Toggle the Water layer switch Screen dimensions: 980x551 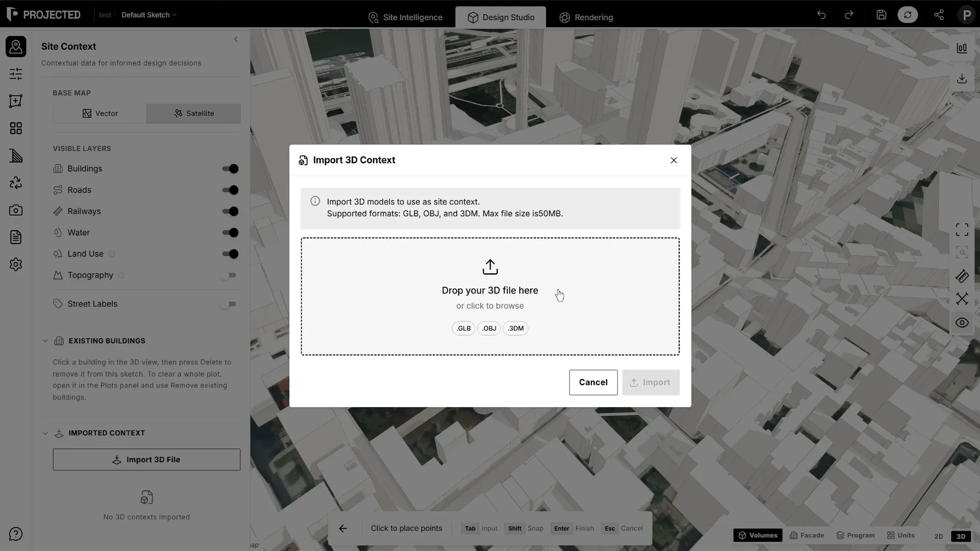click(x=230, y=233)
